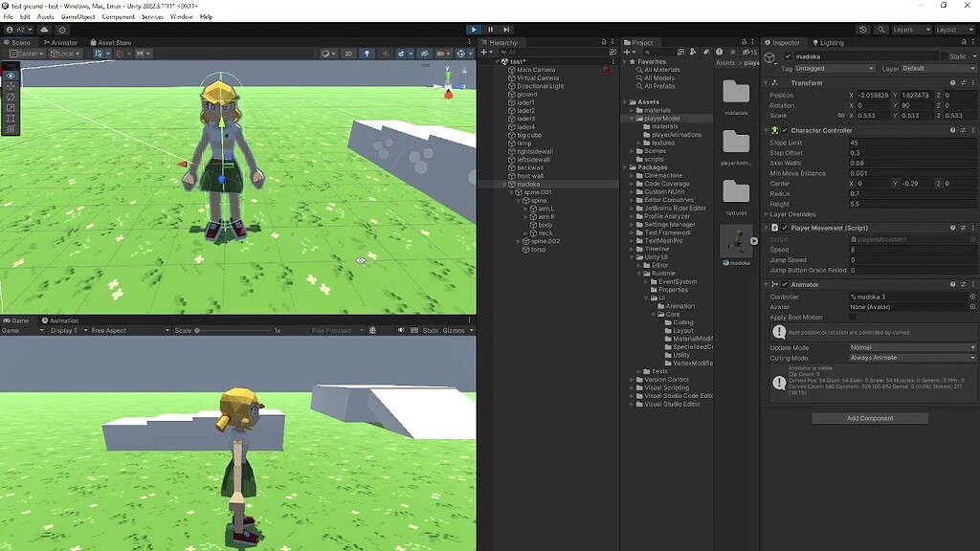The image size is (980, 551).
Task: Click the Pause button in the toolbar
Action: point(489,30)
